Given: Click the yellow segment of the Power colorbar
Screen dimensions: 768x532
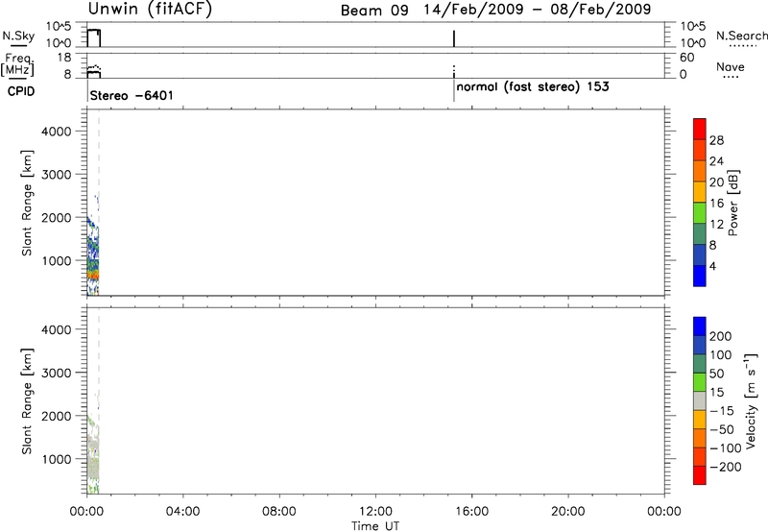Looking at the screenshot, I should (x=700, y=192).
